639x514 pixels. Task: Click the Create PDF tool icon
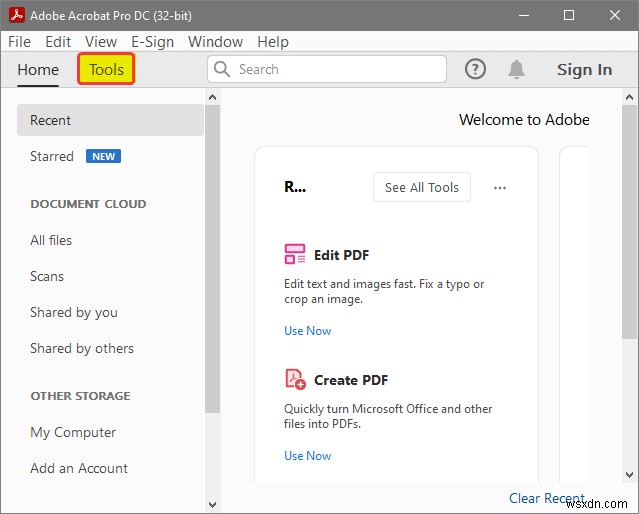coord(295,379)
